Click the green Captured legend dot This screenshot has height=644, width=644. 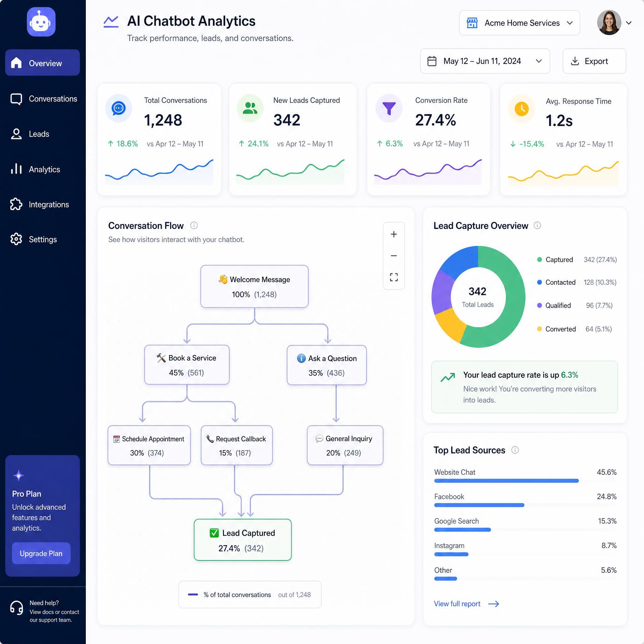(x=539, y=260)
